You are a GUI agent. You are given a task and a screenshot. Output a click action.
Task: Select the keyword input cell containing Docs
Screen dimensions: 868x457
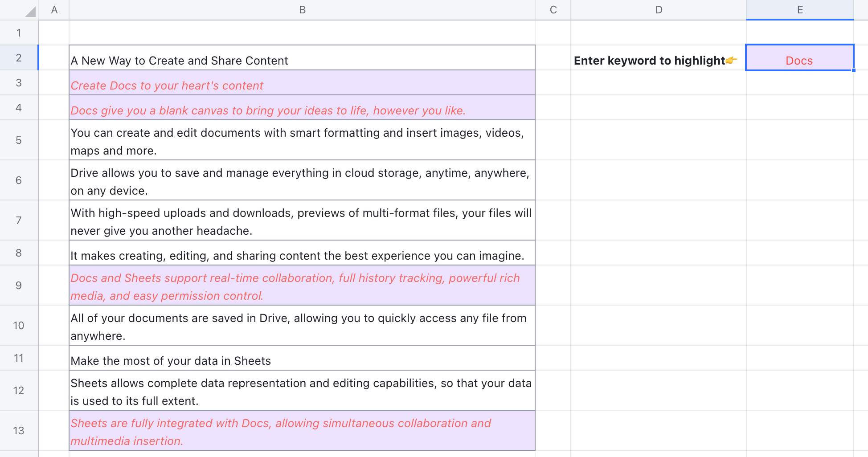pyautogui.click(x=799, y=60)
